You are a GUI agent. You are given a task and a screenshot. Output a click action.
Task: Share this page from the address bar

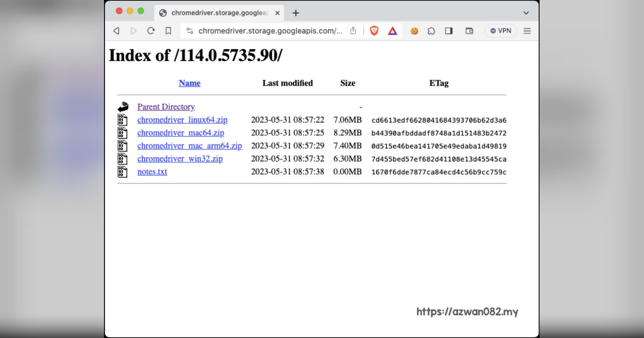click(353, 31)
